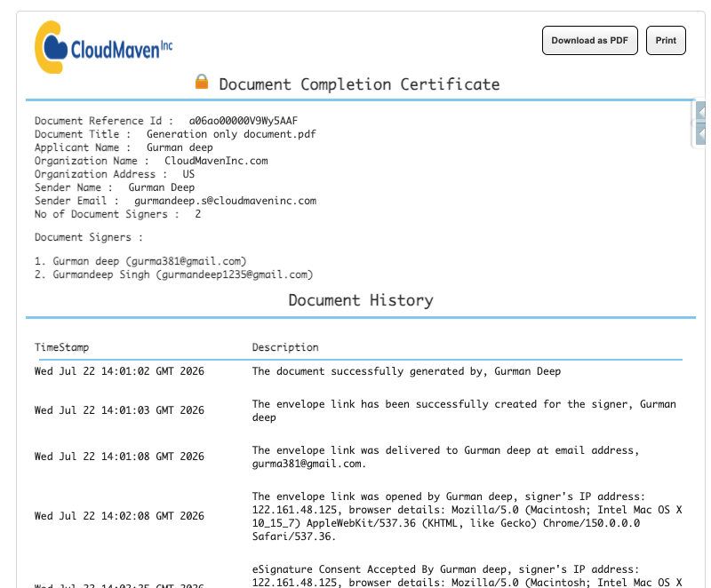Click the "Organization Name :" label
The width and height of the screenshot is (711, 588).
point(92,161)
